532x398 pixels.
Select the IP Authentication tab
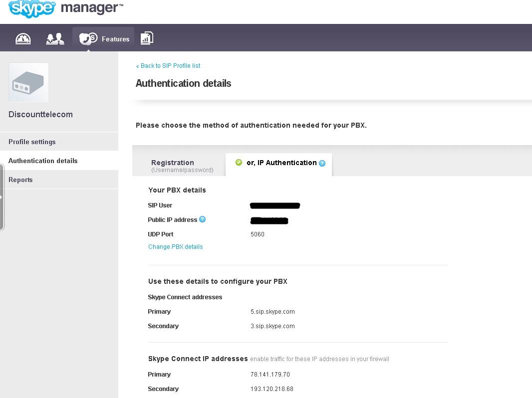[x=281, y=163]
